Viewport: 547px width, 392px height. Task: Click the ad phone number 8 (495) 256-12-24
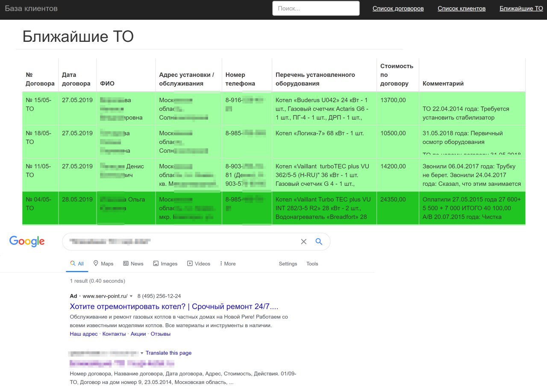[x=159, y=296]
